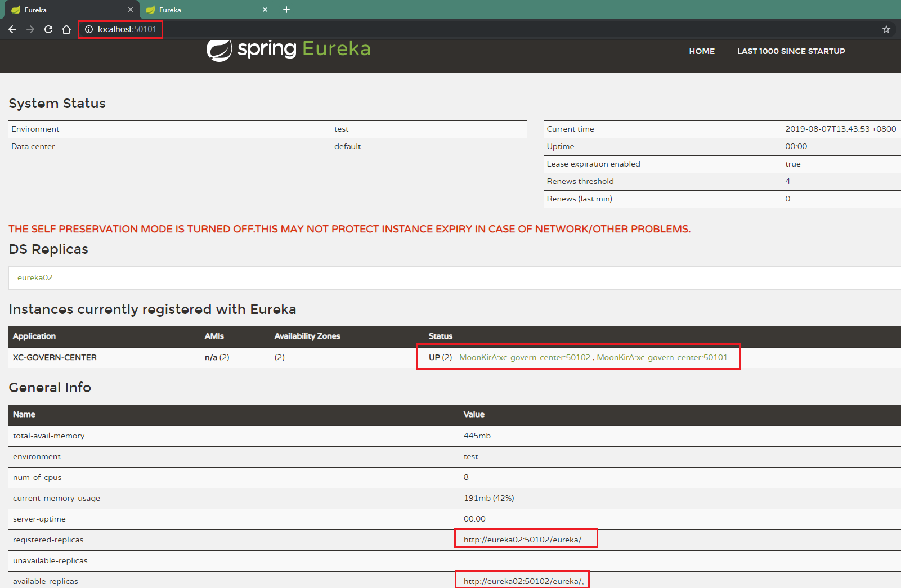This screenshot has height=588, width=901.
Task: Select the 445mb memory value
Action: 477,436
